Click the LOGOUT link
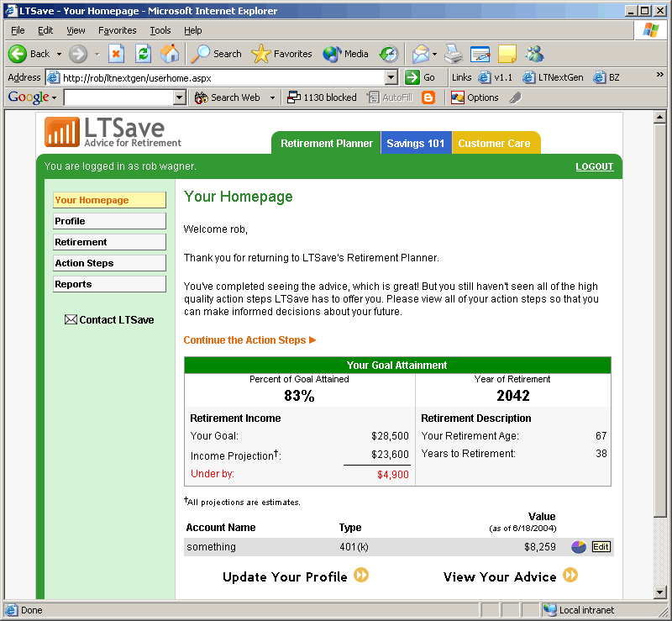Image resolution: width=672 pixels, height=621 pixels. click(594, 166)
